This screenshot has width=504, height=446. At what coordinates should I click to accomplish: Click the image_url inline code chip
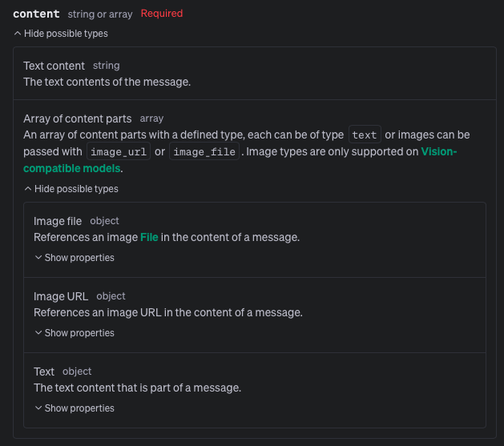click(x=117, y=152)
